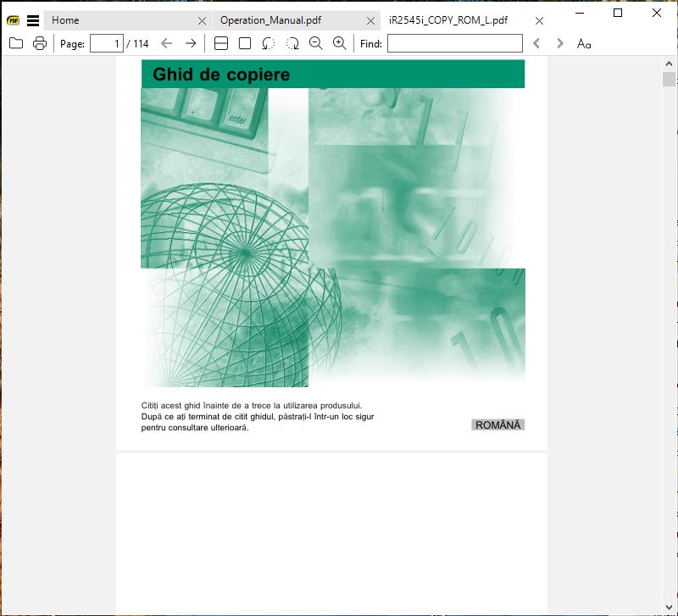Open the hamburger menu
678x616 pixels.
[33, 20]
